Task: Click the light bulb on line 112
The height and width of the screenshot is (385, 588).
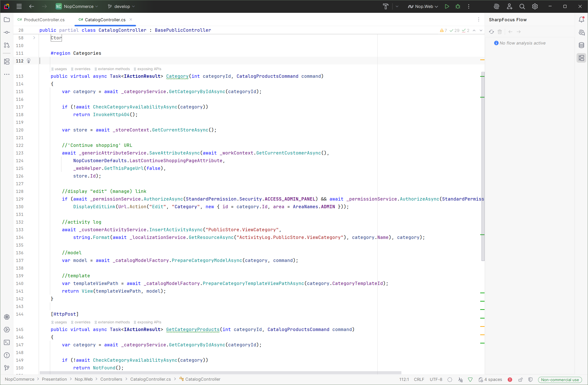Action: (x=29, y=61)
